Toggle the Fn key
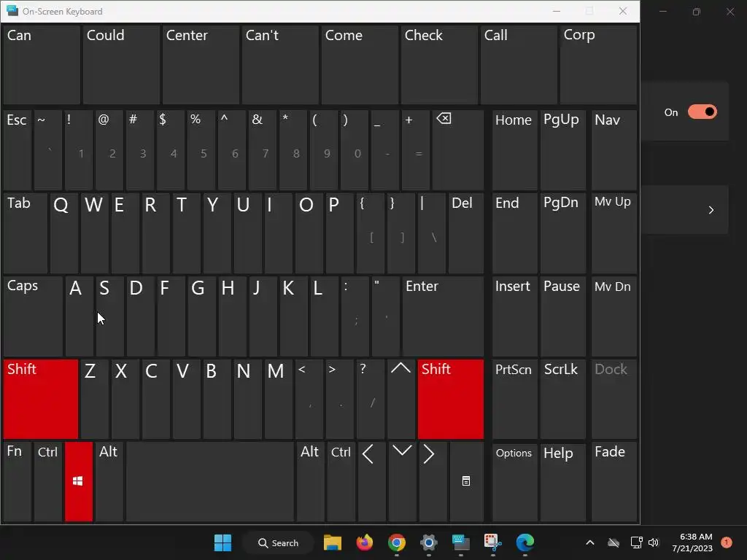Viewport: 747px width, 560px height. (18, 481)
